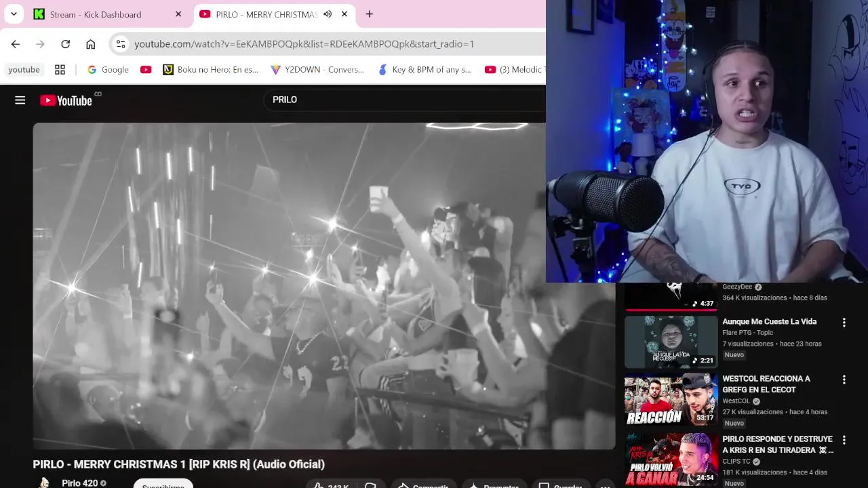Open the unlabeled YouTube bookmark icon

(x=146, y=70)
